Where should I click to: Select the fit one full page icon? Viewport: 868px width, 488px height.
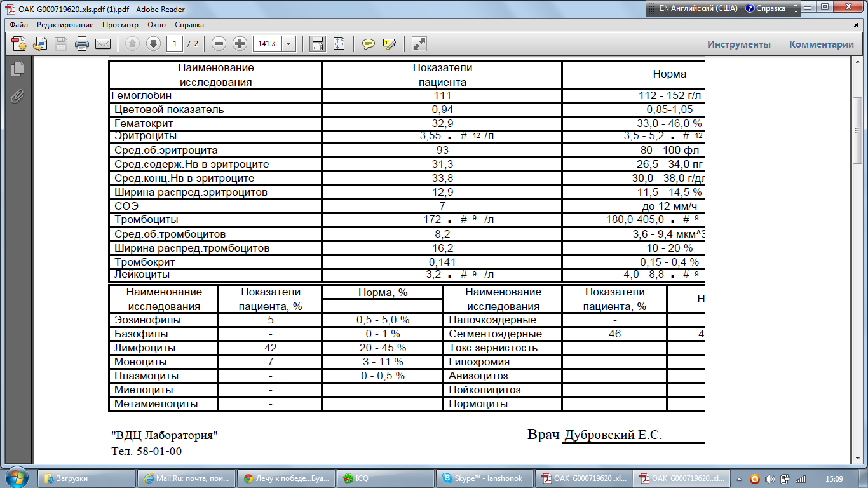(339, 44)
